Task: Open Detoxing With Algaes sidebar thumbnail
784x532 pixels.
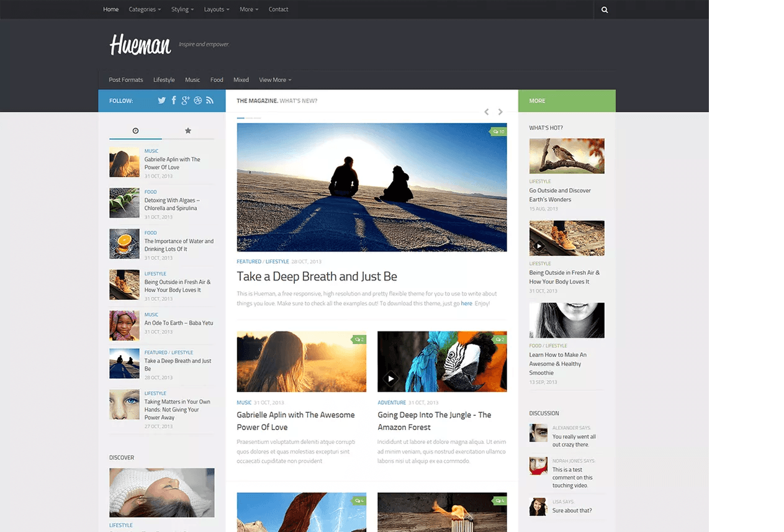Action: point(124,203)
